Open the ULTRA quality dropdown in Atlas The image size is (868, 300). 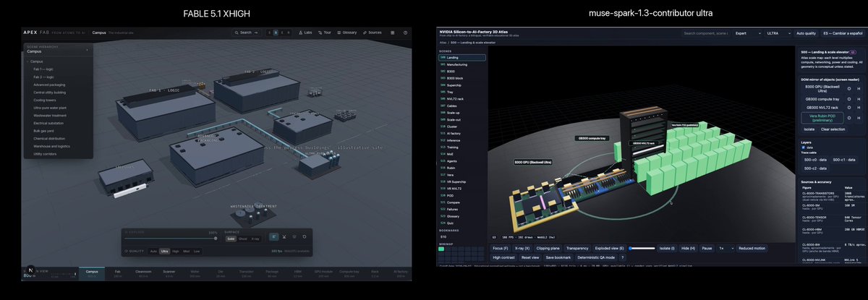coord(778,33)
